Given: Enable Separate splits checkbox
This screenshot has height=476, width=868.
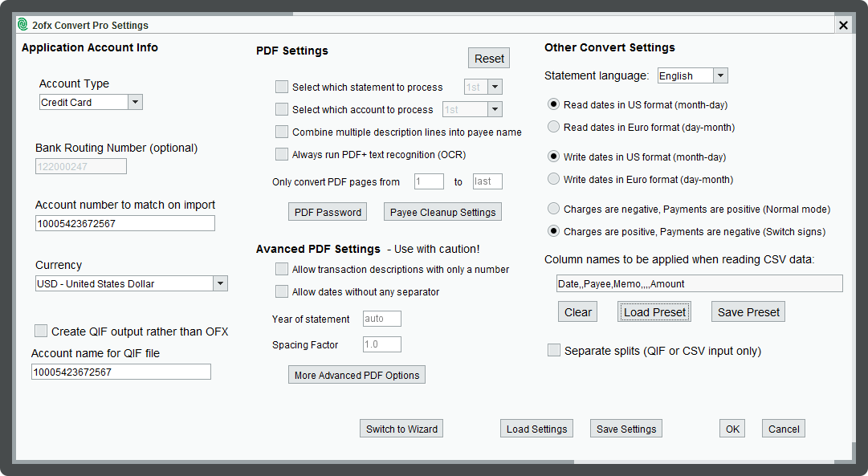Looking at the screenshot, I should point(553,350).
